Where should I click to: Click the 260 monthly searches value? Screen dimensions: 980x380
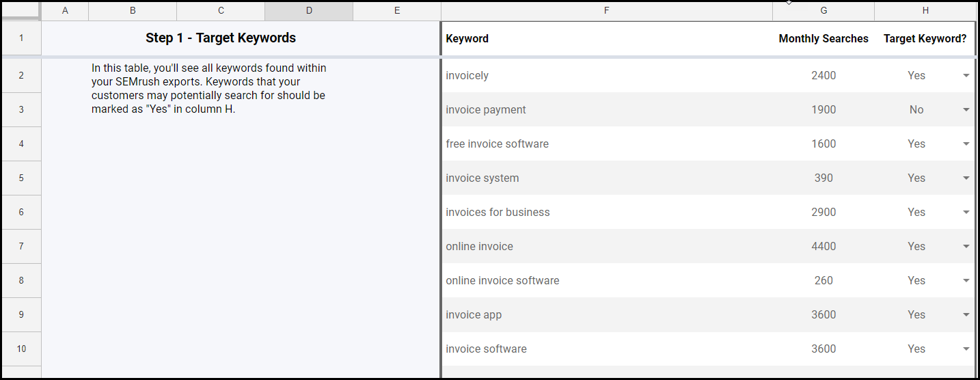[824, 281]
